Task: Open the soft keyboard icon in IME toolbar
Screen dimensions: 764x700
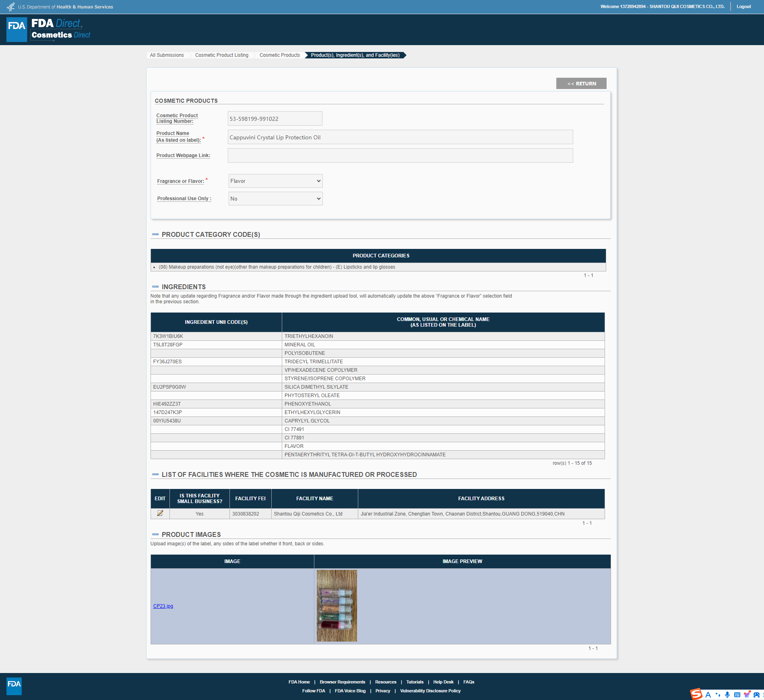Action: [737, 694]
